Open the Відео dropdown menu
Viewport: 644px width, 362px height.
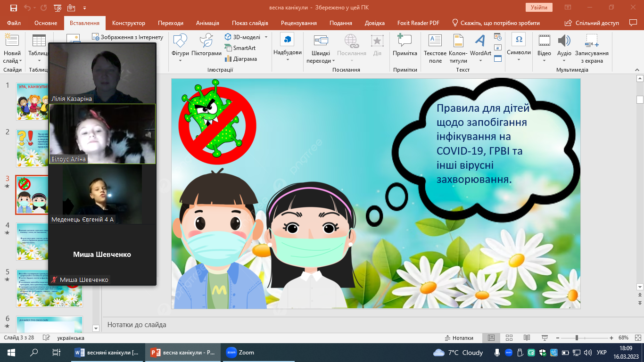tap(544, 60)
